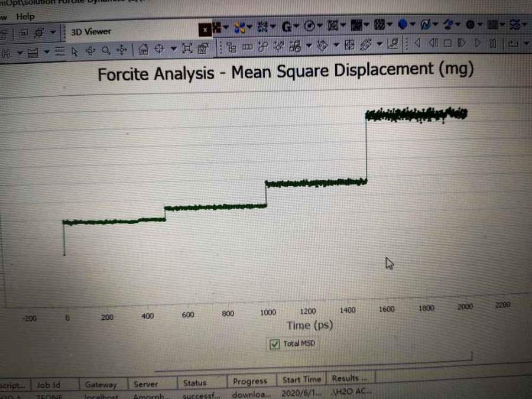Image resolution: width=532 pixels, height=399 pixels.
Task: Open the Help menu
Action: pos(25,17)
